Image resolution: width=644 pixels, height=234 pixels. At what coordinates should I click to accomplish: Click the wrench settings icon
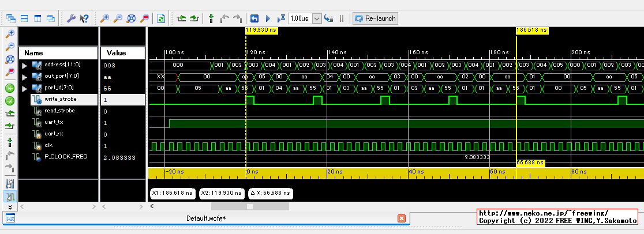(x=72, y=18)
